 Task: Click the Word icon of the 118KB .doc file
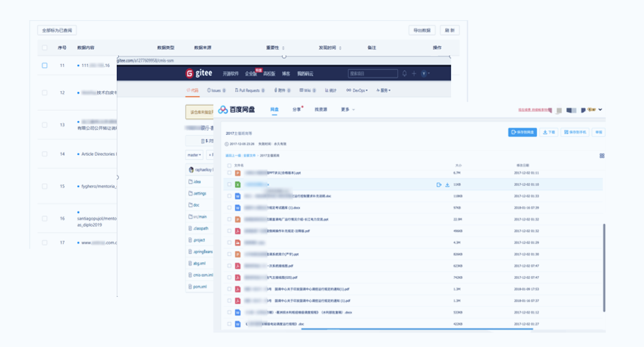(238, 196)
